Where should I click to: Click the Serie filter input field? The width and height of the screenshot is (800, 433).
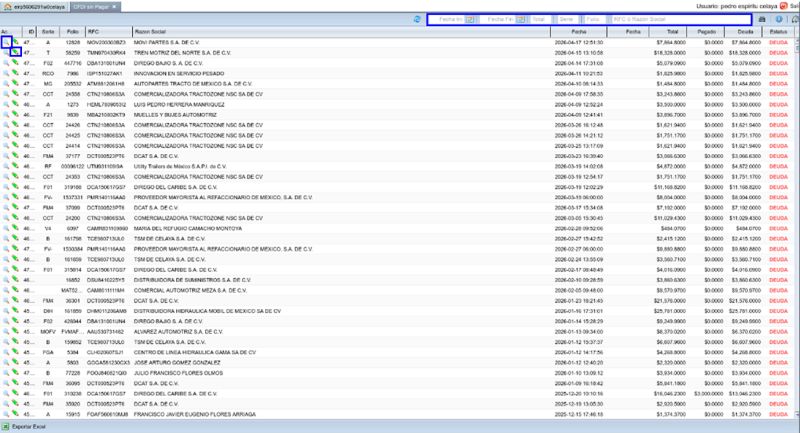point(567,19)
